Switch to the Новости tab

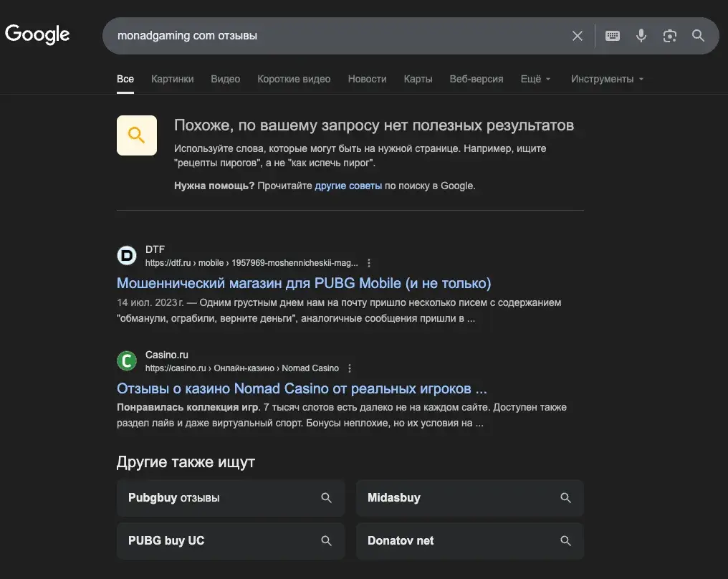(368, 79)
